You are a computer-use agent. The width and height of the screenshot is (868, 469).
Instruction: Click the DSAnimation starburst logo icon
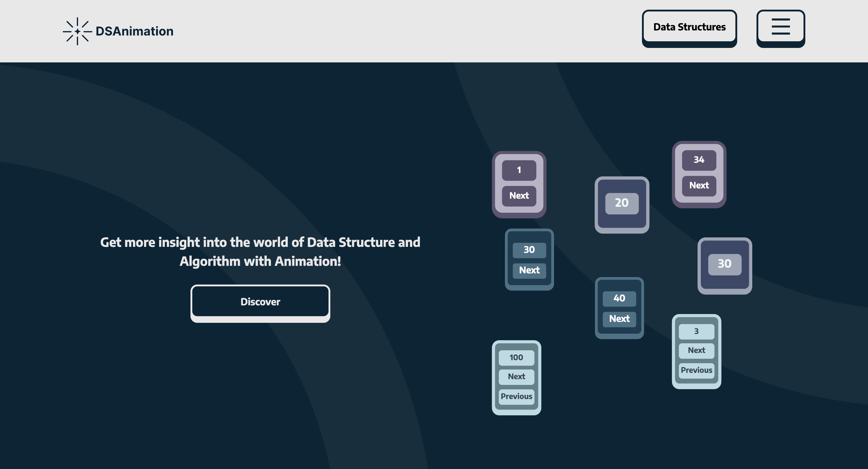coord(77,31)
